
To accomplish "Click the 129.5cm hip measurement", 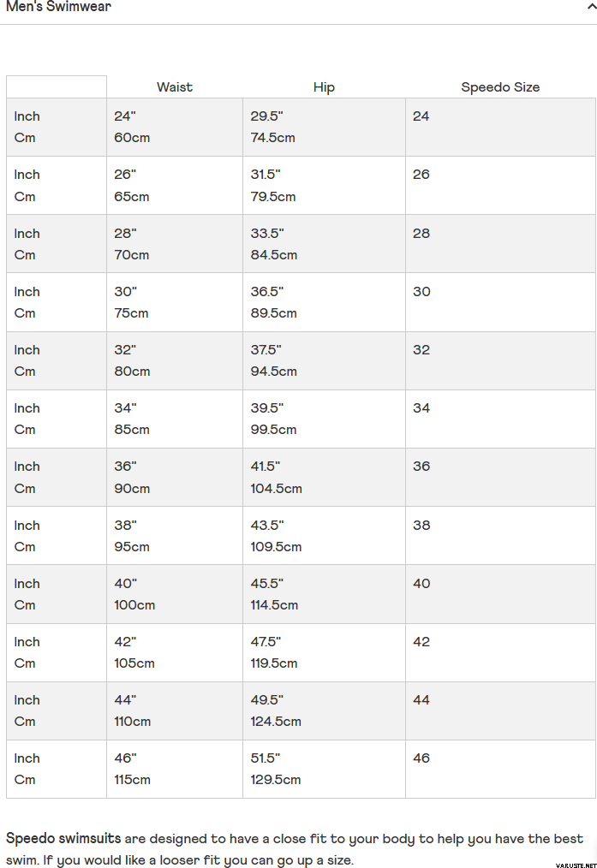I will point(276,780).
